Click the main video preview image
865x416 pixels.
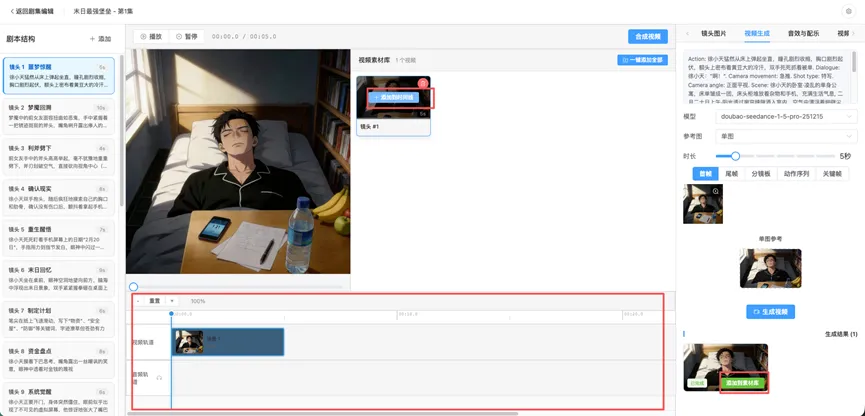(238, 161)
